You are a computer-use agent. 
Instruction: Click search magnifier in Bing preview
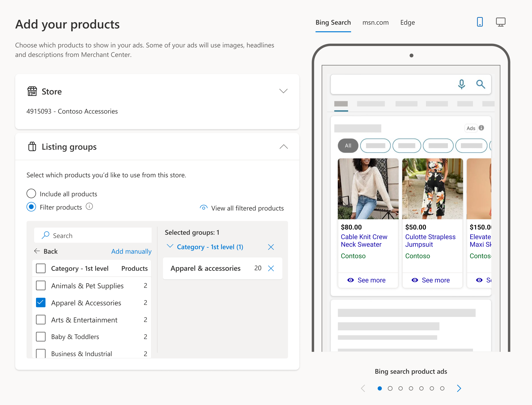tap(480, 84)
